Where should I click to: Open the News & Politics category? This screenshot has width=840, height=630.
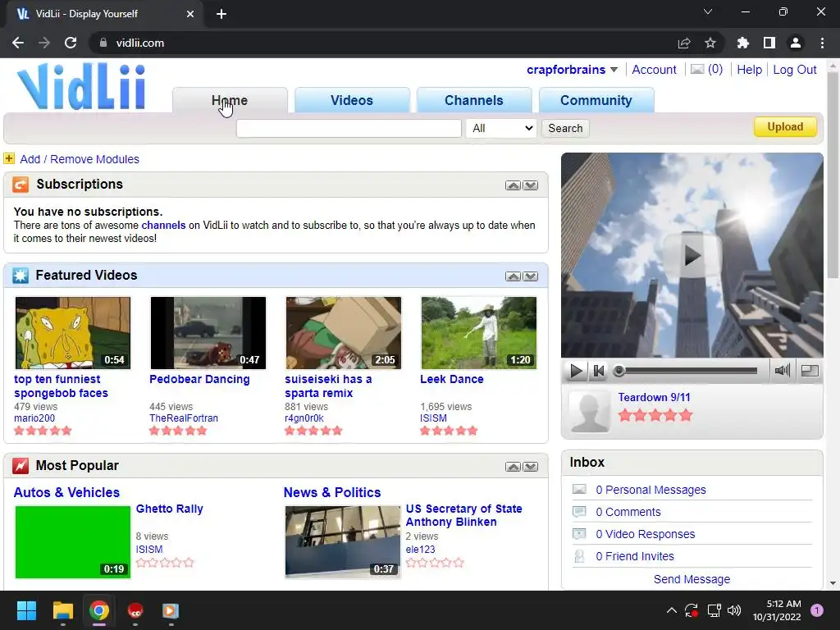click(x=332, y=492)
